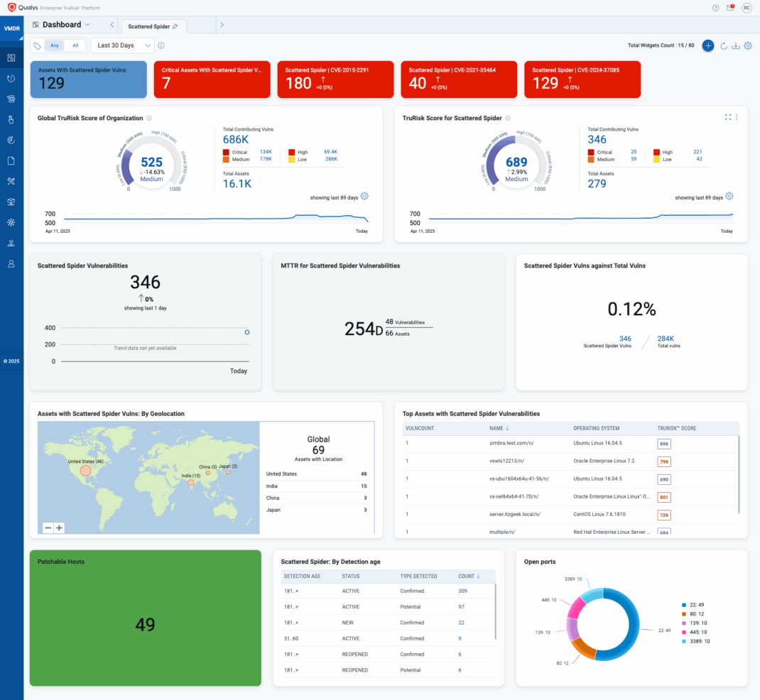Switch to the Scattered Spider dashboard tab
Screen dimensions: 760x700
pos(153,27)
